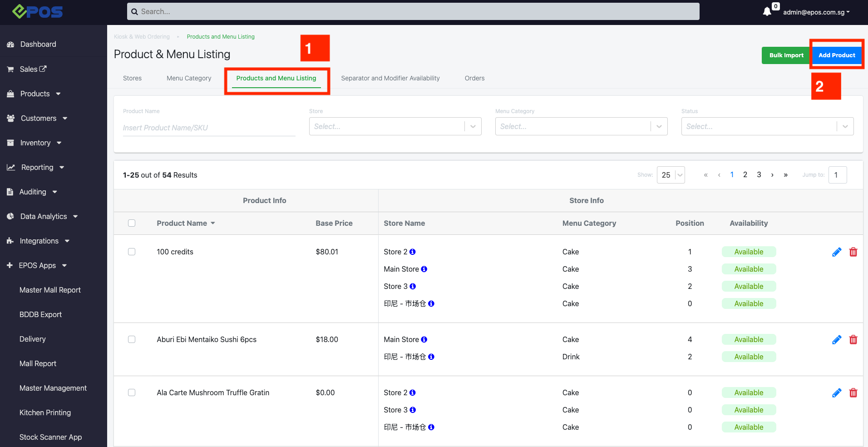868x447 pixels.
Task: Go to results page 2
Action: click(745, 175)
